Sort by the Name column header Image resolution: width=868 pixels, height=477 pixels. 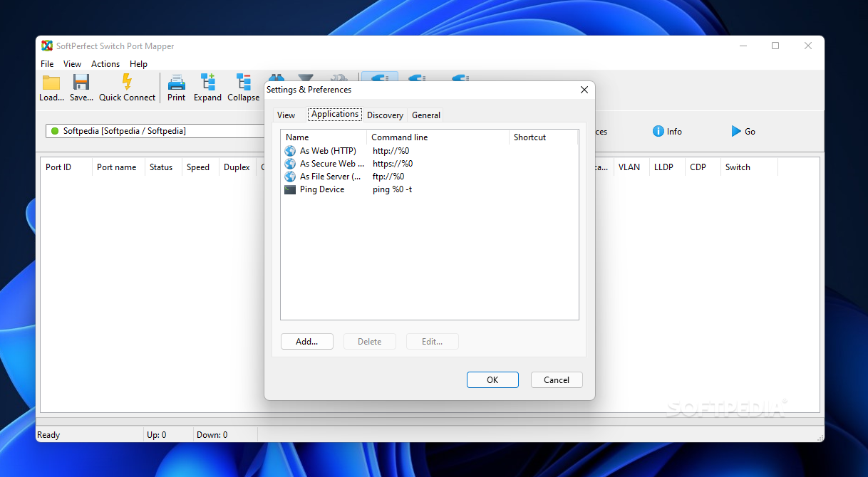tap(324, 137)
